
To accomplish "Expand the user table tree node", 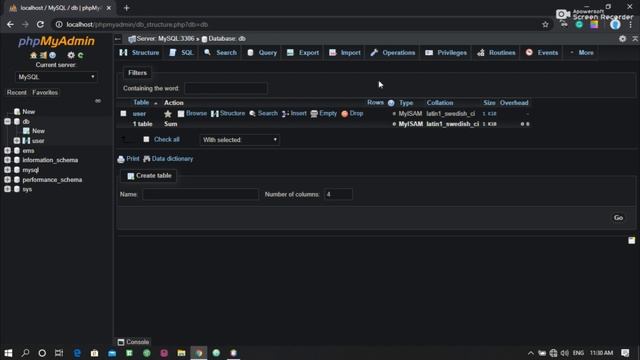I will 17,140.
